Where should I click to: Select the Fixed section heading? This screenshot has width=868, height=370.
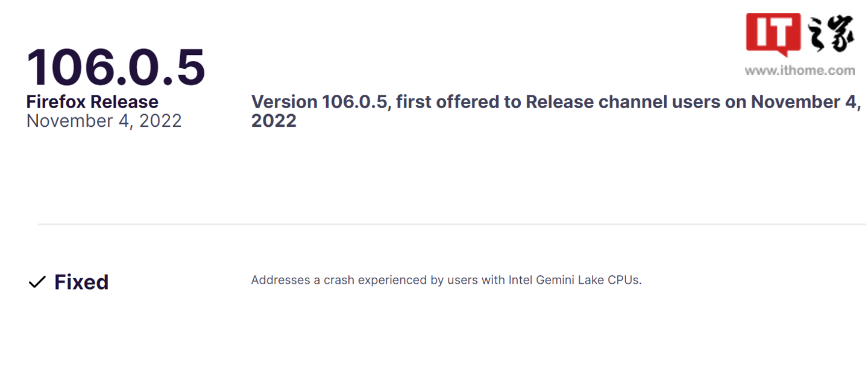coord(81,282)
